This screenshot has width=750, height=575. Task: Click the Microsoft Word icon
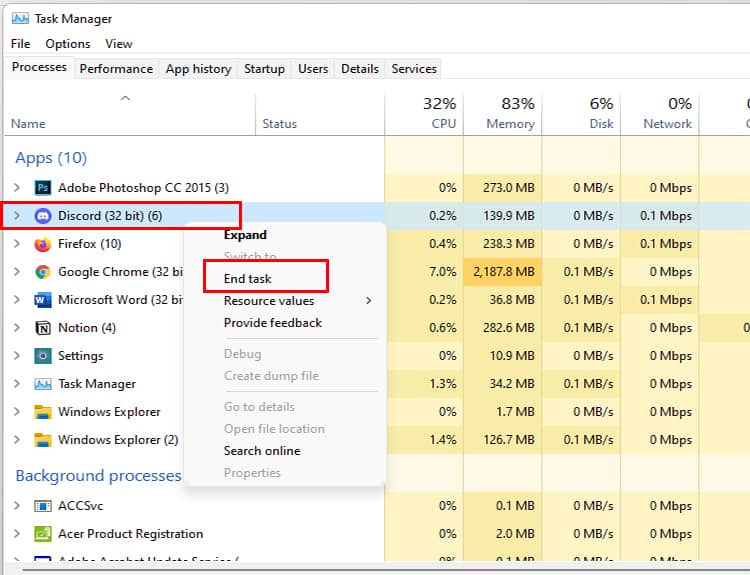43,300
